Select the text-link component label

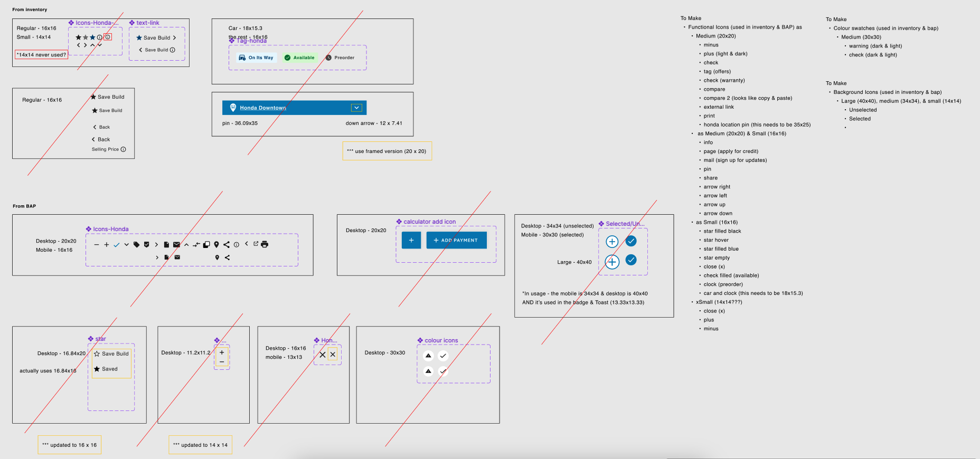tap(144, 23)
